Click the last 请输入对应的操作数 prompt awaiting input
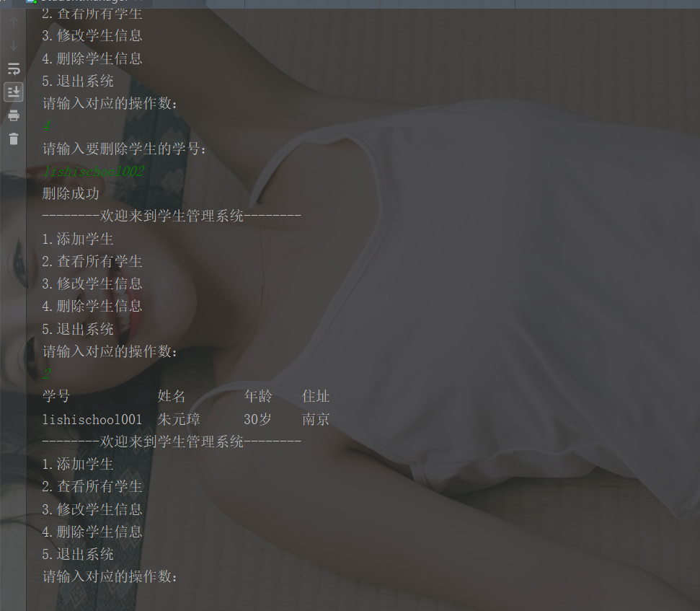Screen dimensions: 700x611 pos(110,576)
